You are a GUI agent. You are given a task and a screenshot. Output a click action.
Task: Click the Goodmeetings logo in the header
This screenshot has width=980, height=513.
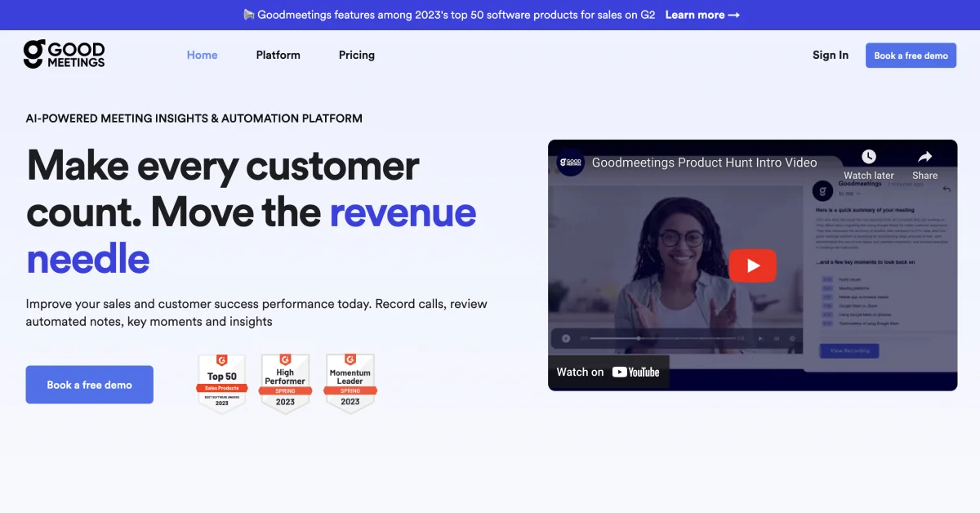coord(65,55)
